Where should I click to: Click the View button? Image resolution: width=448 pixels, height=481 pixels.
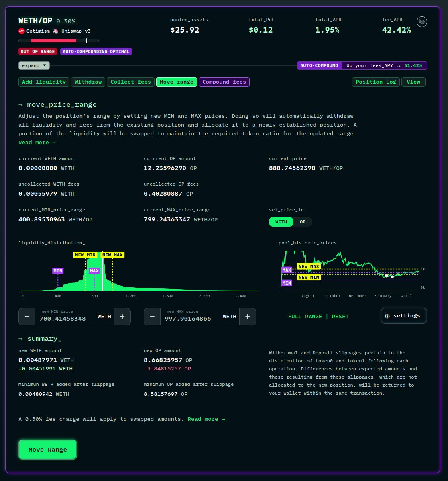coord(413,82)
